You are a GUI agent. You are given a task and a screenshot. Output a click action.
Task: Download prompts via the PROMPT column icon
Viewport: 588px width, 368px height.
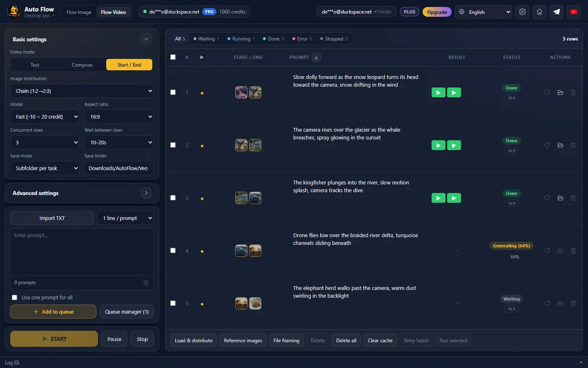(316, 57)
